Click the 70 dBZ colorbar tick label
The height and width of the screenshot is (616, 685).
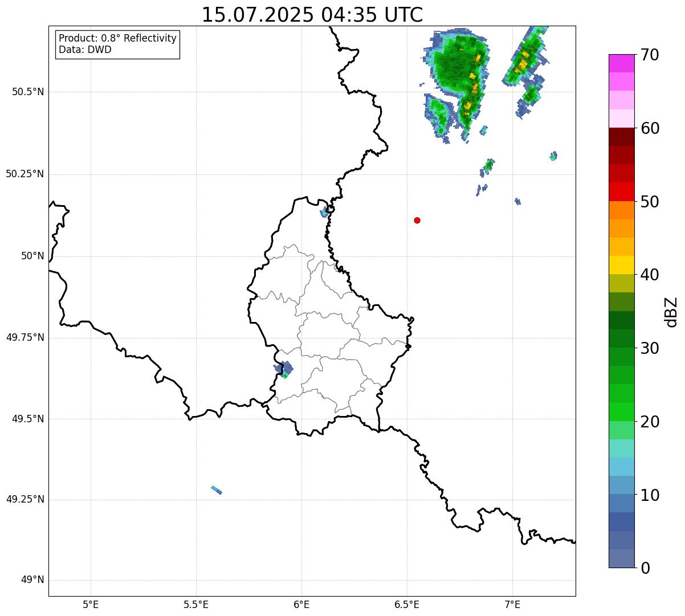(x=649, y=55)
